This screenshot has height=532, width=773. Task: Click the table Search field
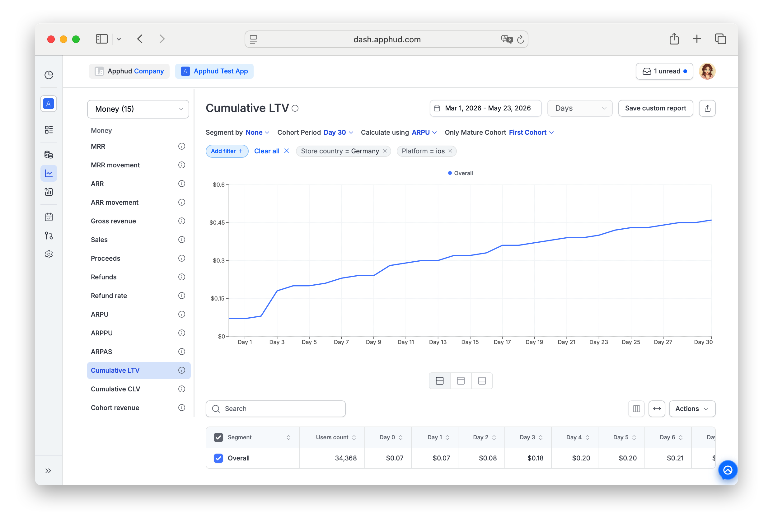point(275,409)
